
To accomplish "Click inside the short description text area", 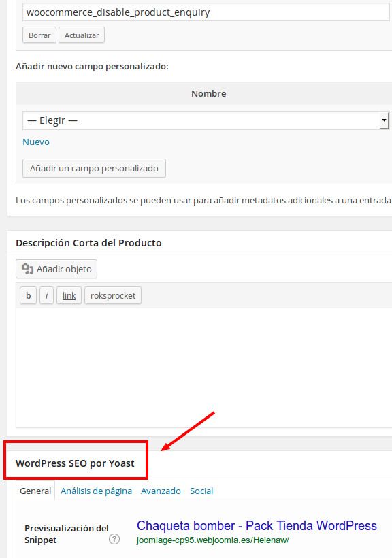I will point(204,367).
